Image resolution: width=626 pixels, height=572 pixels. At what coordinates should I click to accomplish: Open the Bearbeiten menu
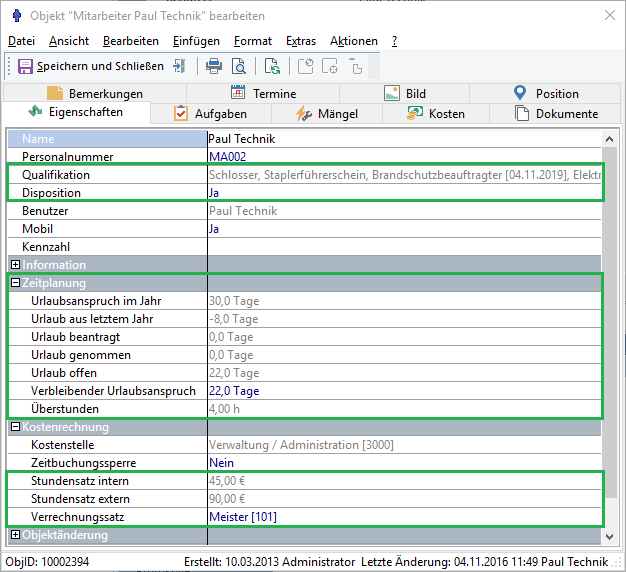131,41
